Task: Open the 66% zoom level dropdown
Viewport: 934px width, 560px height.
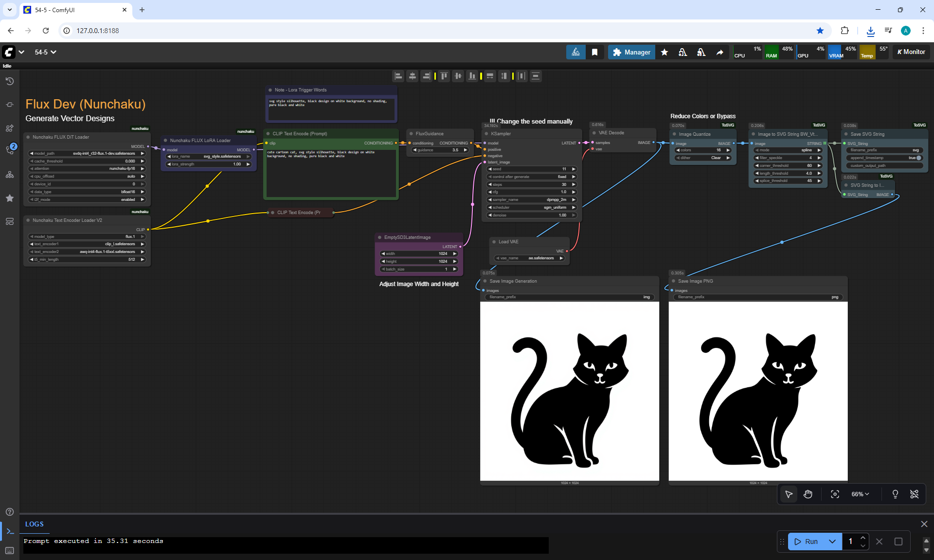Action: pos(860,494)
